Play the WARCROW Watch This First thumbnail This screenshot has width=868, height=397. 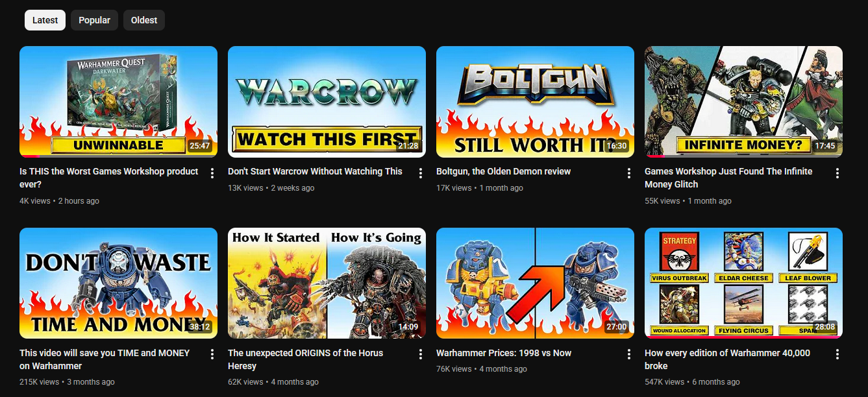coord(327,102)
